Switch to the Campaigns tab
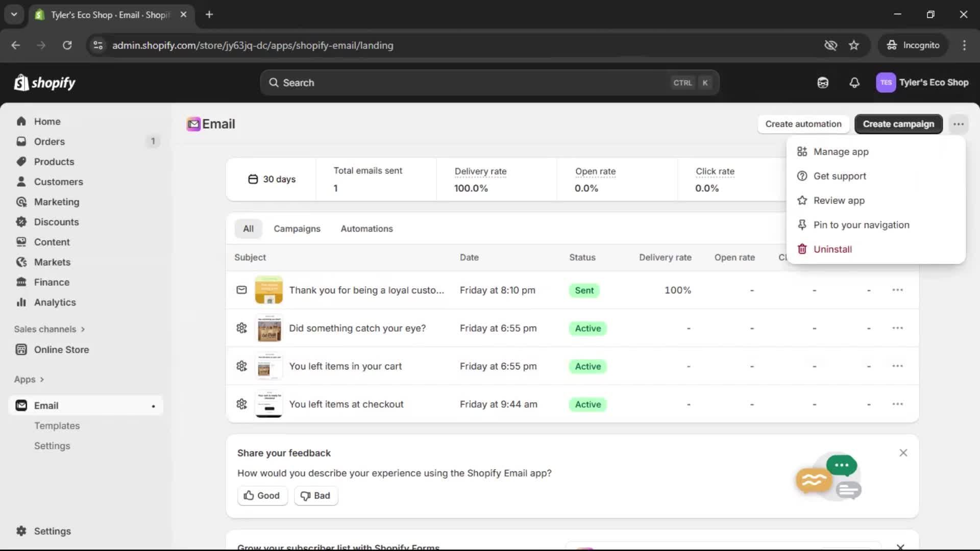This screenshot has width=980, height=551. coord(297,229)
